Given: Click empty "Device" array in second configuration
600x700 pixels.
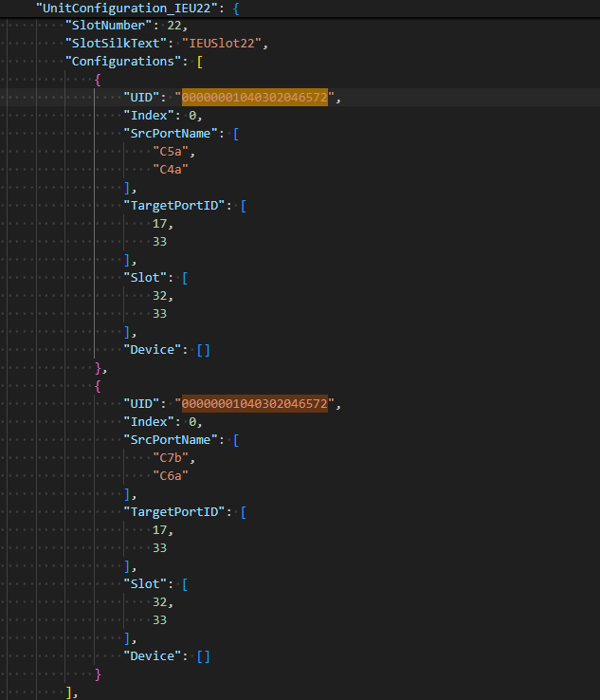Looking at the screenshot, I should coord(203,656).
